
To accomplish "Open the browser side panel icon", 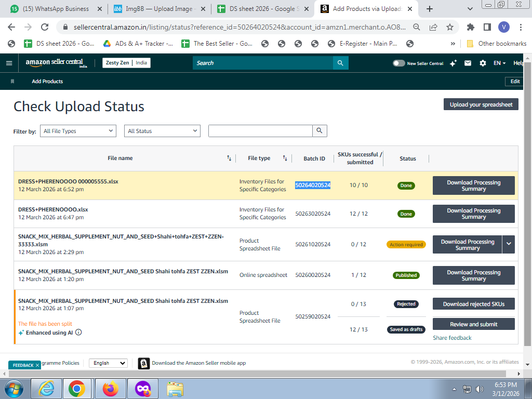I will click(487, 27).
